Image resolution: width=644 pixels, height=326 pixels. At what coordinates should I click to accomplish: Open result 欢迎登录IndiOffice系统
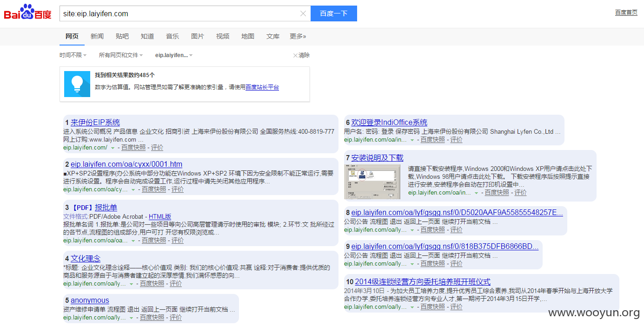(389, 123)
